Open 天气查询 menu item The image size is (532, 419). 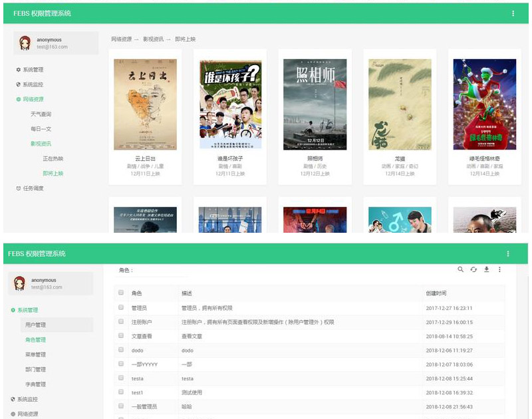point(41,114)
